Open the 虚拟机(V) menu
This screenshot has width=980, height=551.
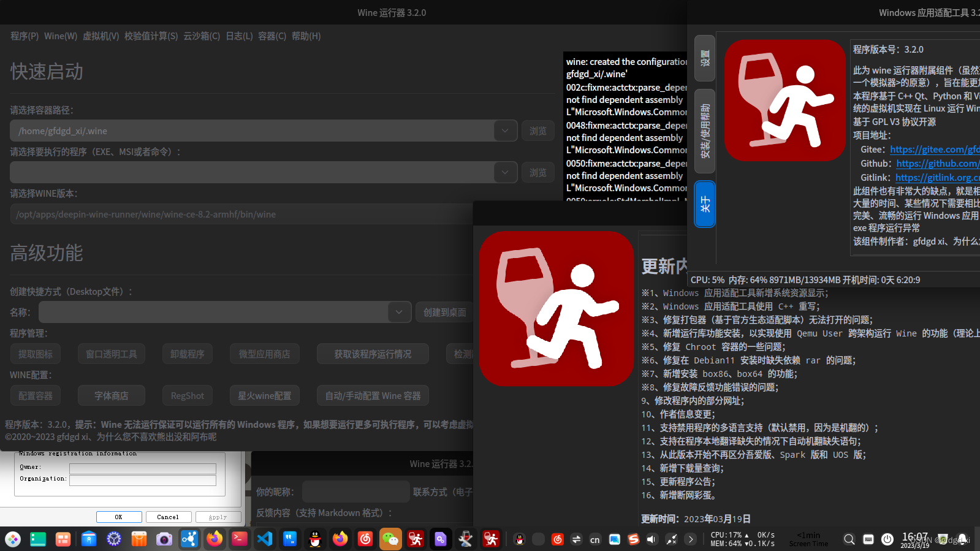click(101, 36)
